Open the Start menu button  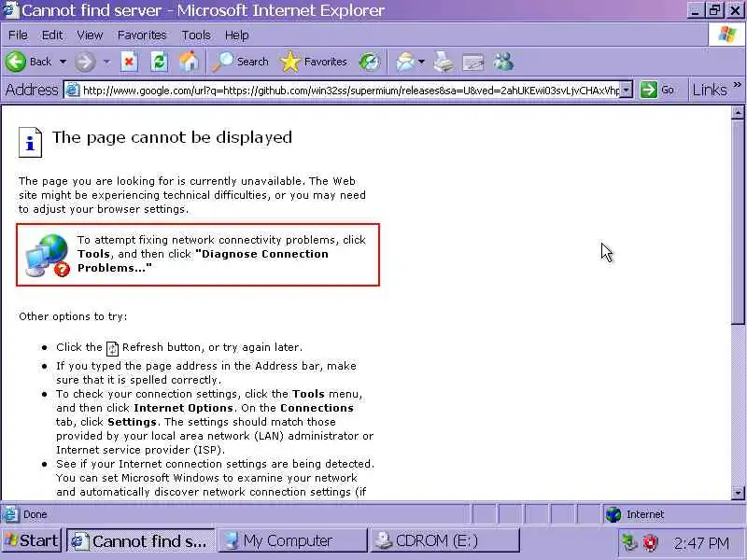click(32, 540)
